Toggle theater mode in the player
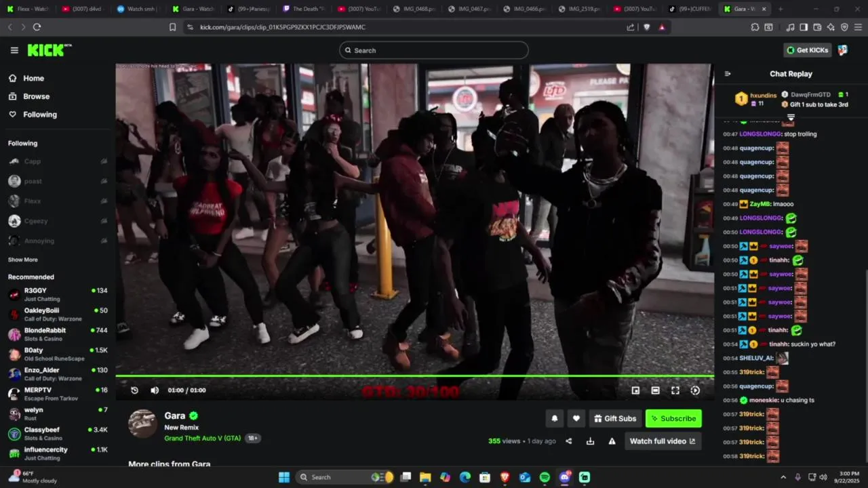 coord(655,390)
